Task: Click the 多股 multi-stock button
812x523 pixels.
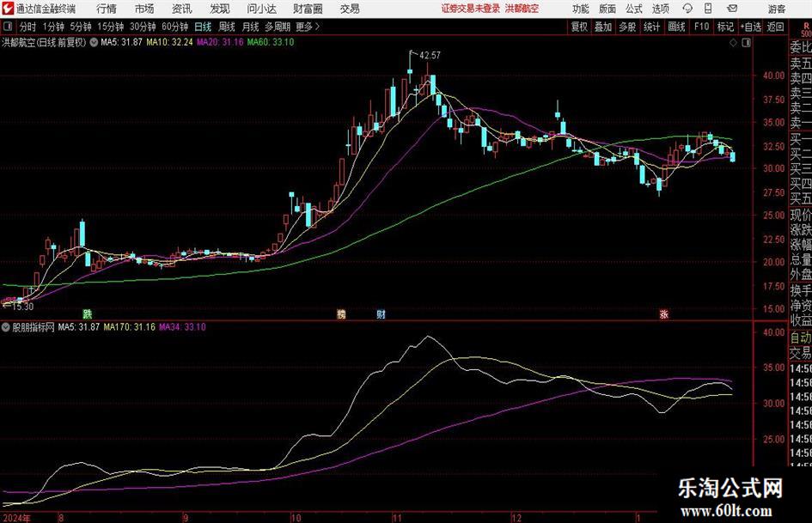Action: tap(627, 27)
